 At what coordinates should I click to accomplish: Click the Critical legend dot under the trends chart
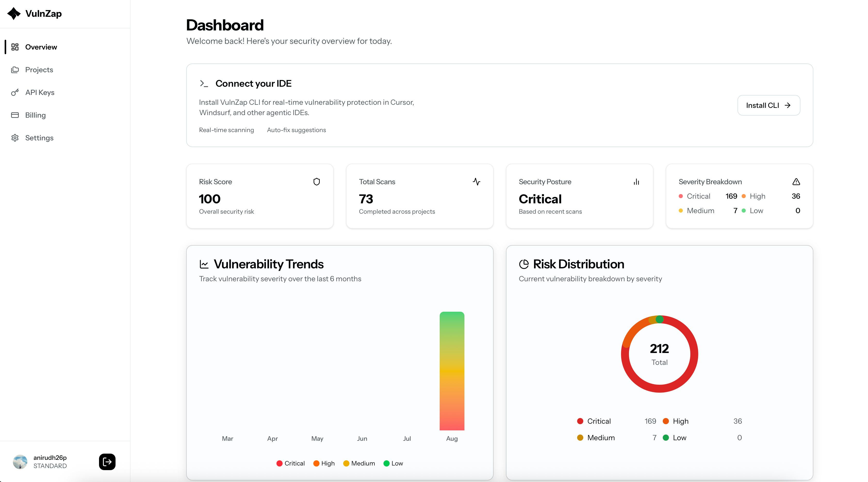tap(280, 463)
